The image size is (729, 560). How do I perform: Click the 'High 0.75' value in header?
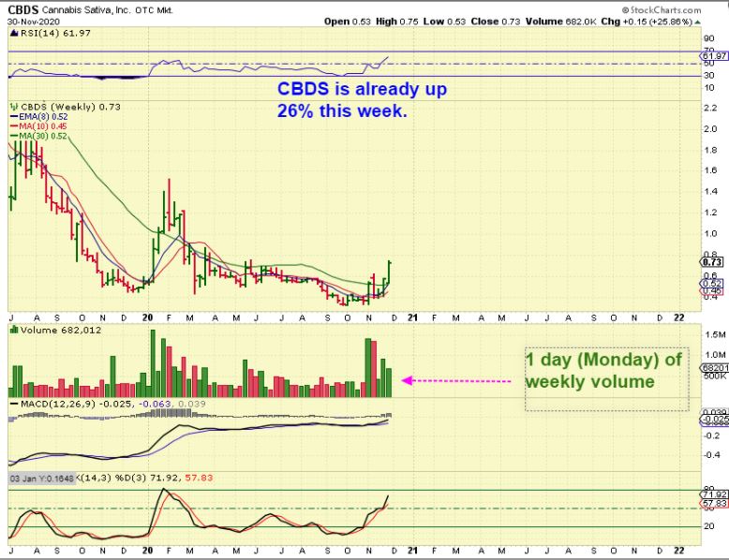click(x=397, y=22)
